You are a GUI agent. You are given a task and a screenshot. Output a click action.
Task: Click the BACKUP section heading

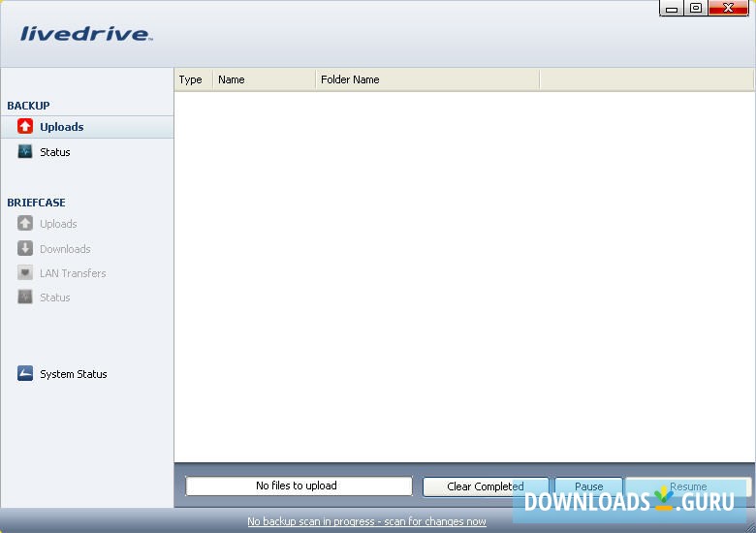(28, 106)
